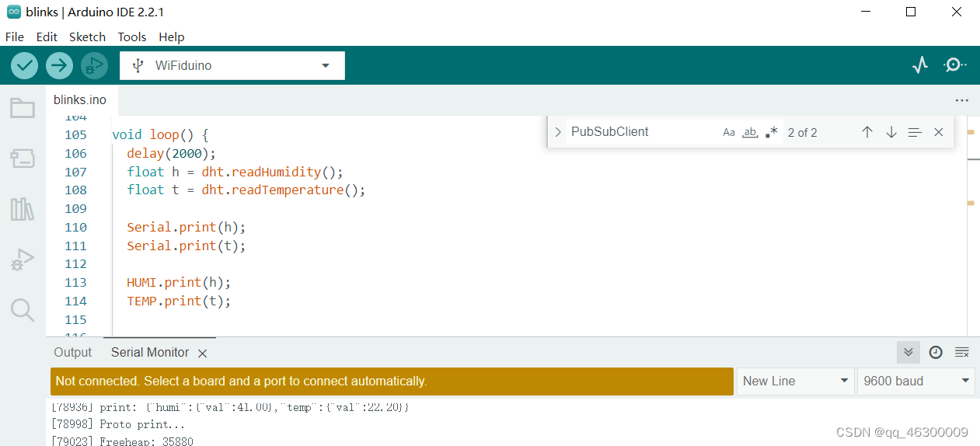Viewport: 980px width, 446px height.
Task: Click the '2 of 2' match count
Action: pos(803,133)
